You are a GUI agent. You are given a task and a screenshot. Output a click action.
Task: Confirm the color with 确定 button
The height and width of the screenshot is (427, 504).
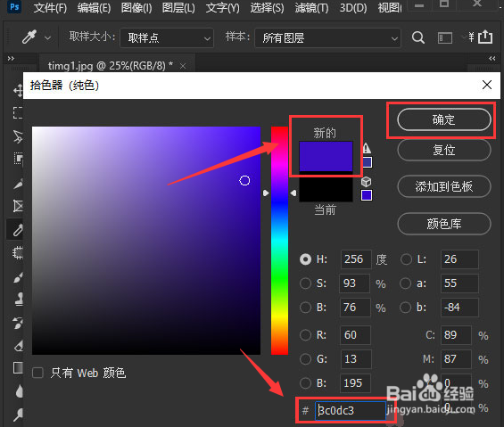click(444, 119)
